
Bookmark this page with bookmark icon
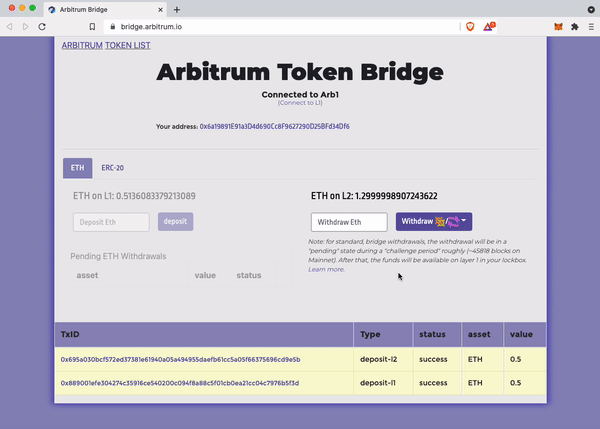point(92,27)
